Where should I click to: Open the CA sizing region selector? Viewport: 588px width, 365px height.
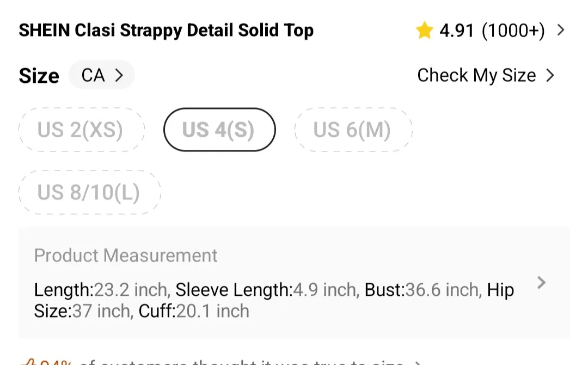tap(102, 75)
